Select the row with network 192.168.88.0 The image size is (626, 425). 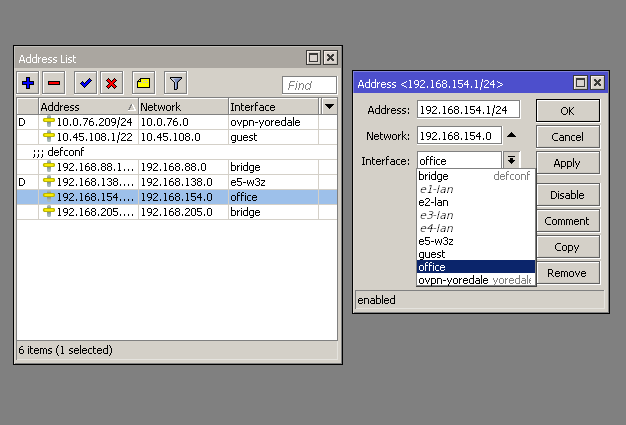[177, 167]
